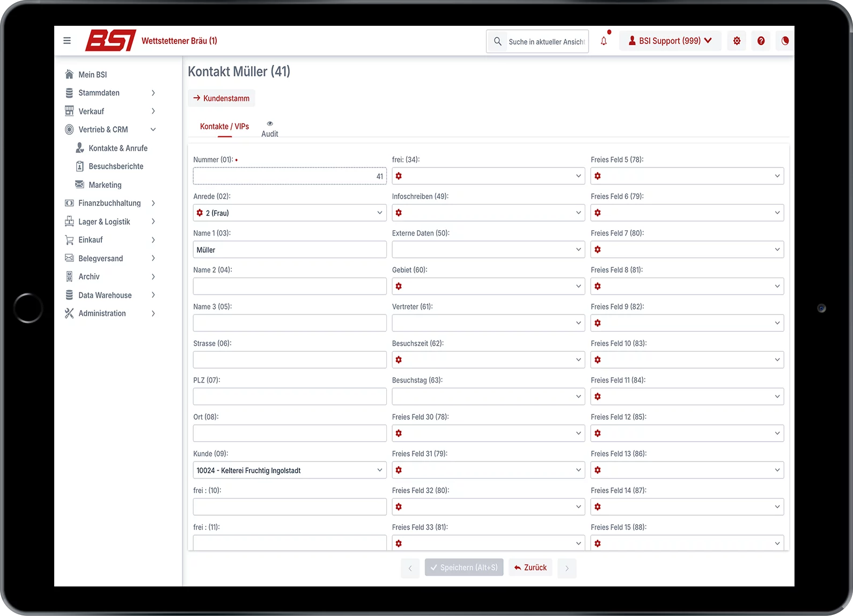Click the search magnifier icon

[498, 41]
